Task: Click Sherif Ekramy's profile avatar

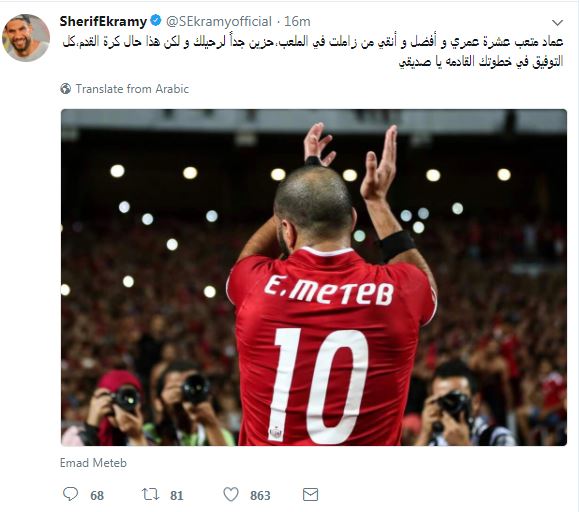Action: tap(26, 38)
